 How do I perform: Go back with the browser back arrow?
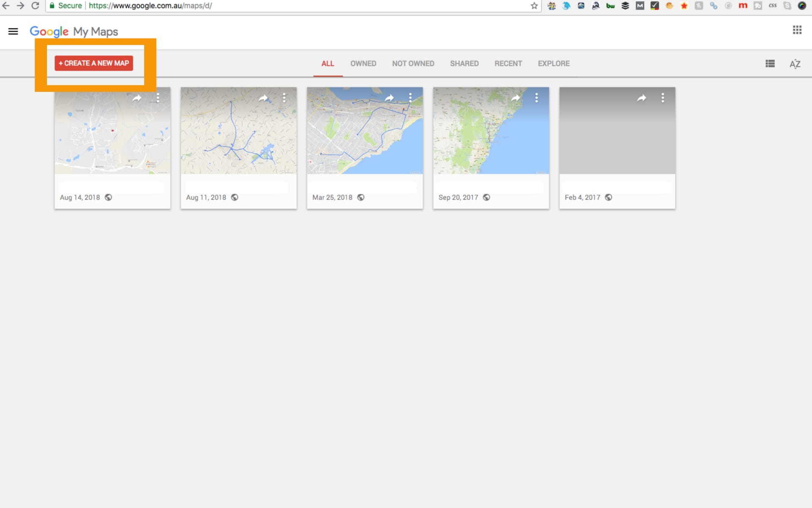pyautogui.click(x=6, y=6)
